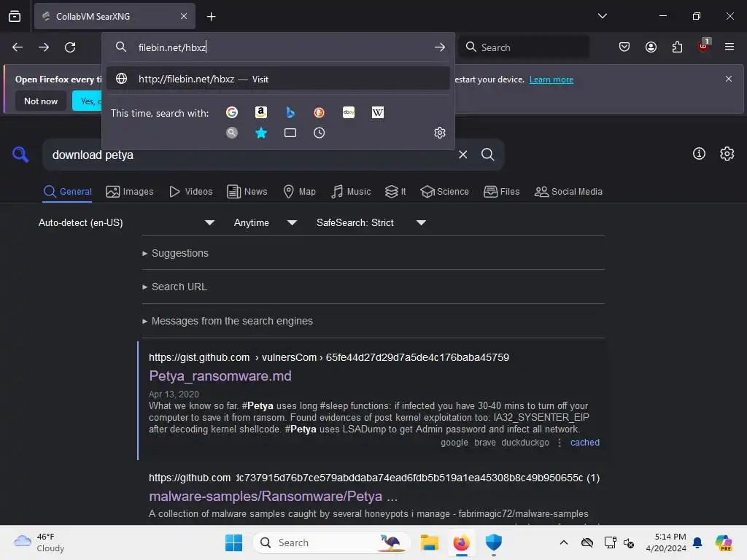This screenshot has height=560, width=747.
Task: Open Petya_ransomware.md result
Action: click(x=220, y=376)
